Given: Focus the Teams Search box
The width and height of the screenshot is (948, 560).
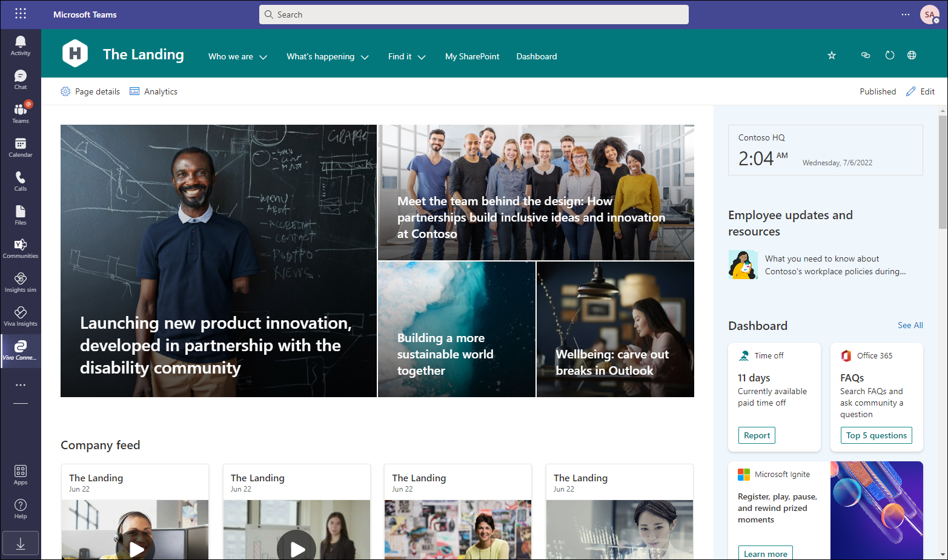Looking at the screenshot, I should point(474,15).
